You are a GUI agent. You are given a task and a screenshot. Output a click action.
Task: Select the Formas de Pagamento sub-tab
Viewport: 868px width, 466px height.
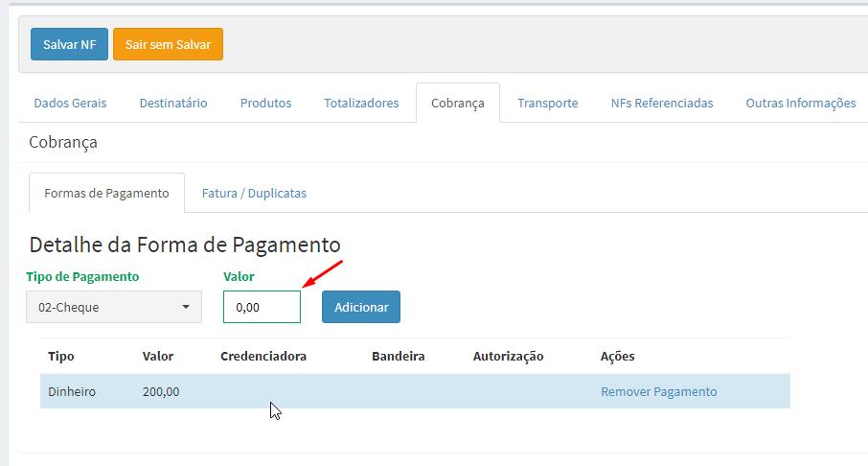107,194
